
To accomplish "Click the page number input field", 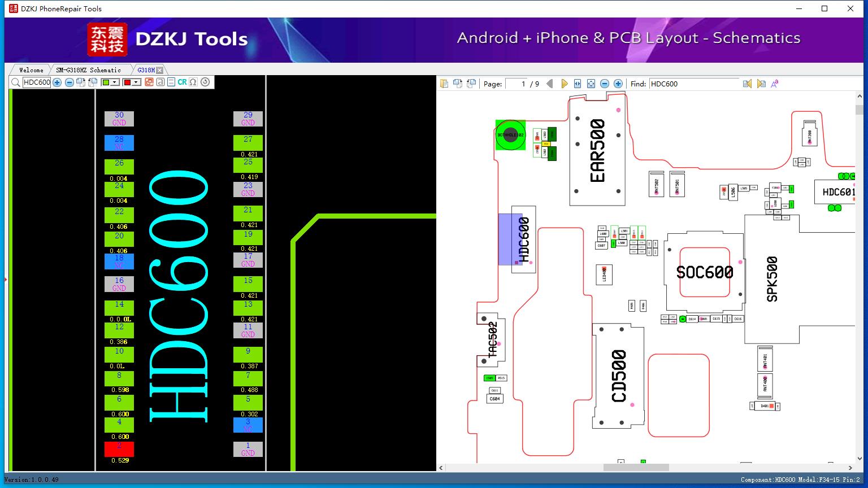I will (516, 84).
